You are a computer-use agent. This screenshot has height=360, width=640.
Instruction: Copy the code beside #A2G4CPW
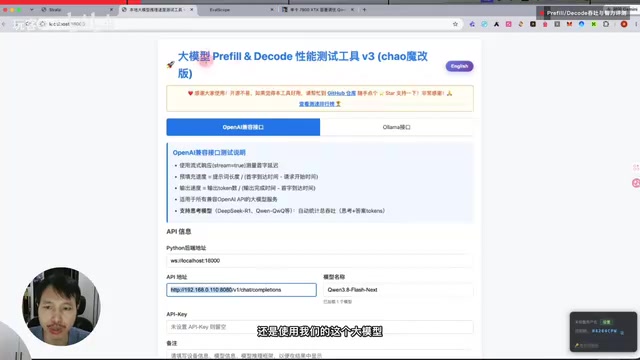(x=622, y=333)
